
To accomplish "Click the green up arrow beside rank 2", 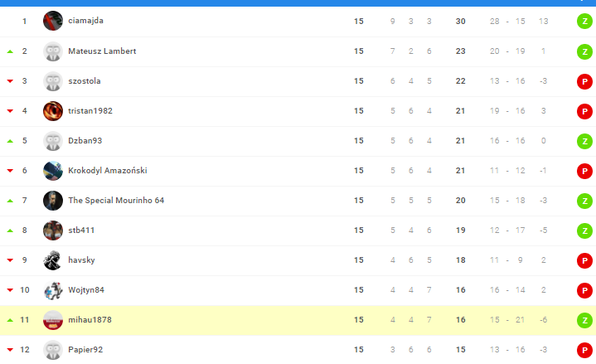I will (10, 51).
